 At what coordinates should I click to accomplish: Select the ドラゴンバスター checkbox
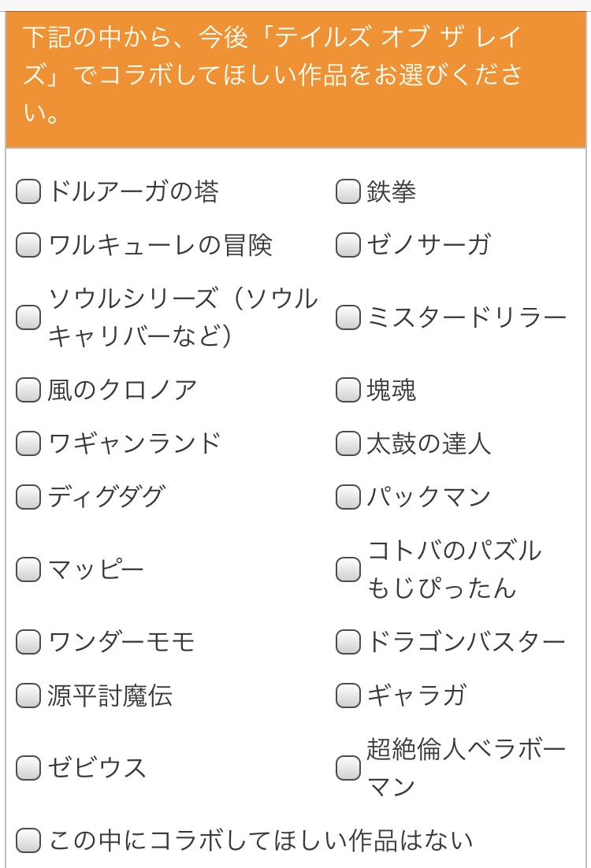click(348, 642)
